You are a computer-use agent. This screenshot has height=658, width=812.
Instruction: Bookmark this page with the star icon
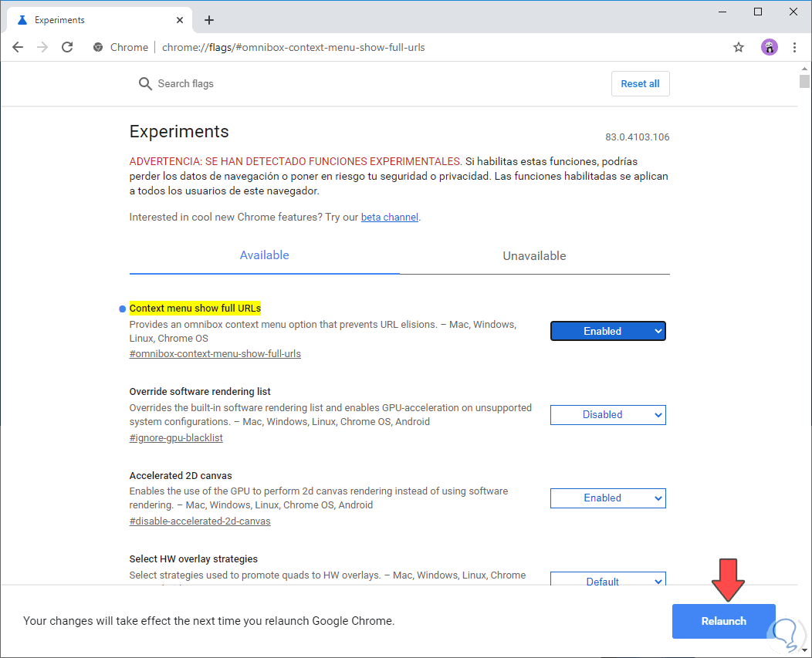point(739,48)
